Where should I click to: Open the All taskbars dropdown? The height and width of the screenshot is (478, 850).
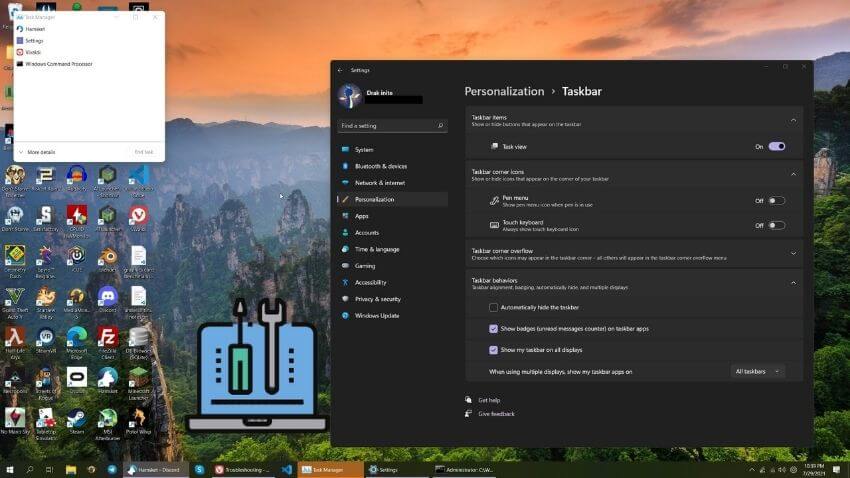(757, 371)
